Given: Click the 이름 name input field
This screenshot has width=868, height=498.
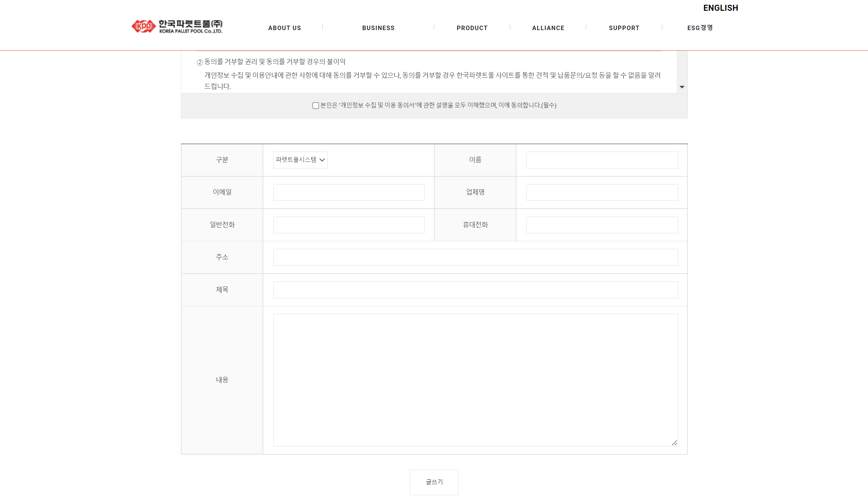Looking at the screenshot, I should pyautogui.click(x=602, y=160).
